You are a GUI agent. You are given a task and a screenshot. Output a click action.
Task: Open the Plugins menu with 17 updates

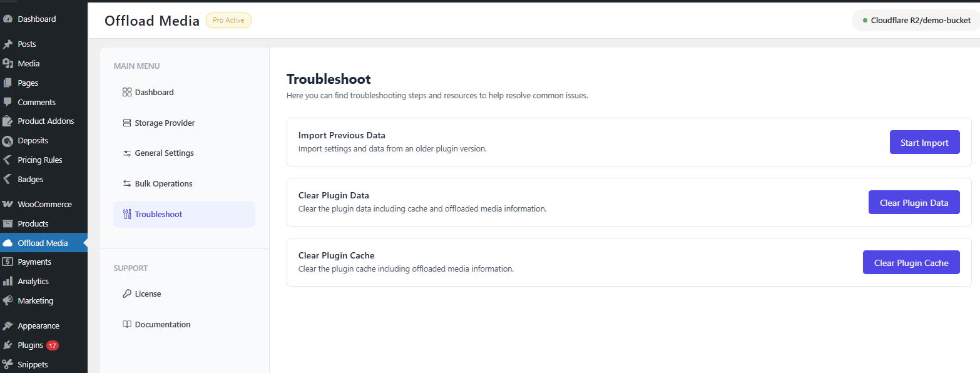[x=30, y=345]
